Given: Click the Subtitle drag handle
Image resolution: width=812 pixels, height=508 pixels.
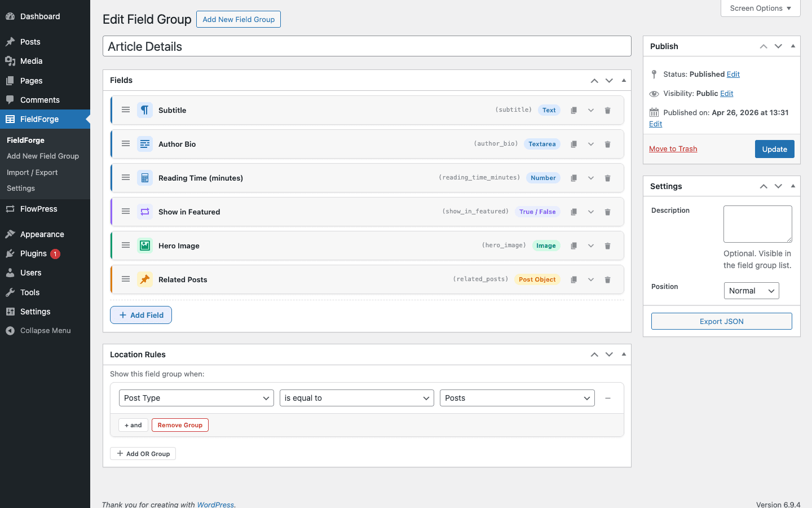Looking at the screenshot, I should (x=126, y=110).
